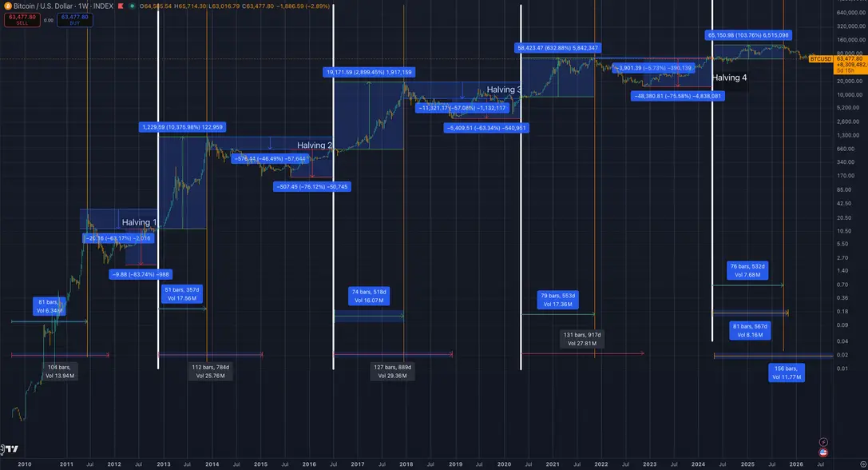
Task: Click the green market status dot
Action: pyautogui.click(x=132, y=6)
